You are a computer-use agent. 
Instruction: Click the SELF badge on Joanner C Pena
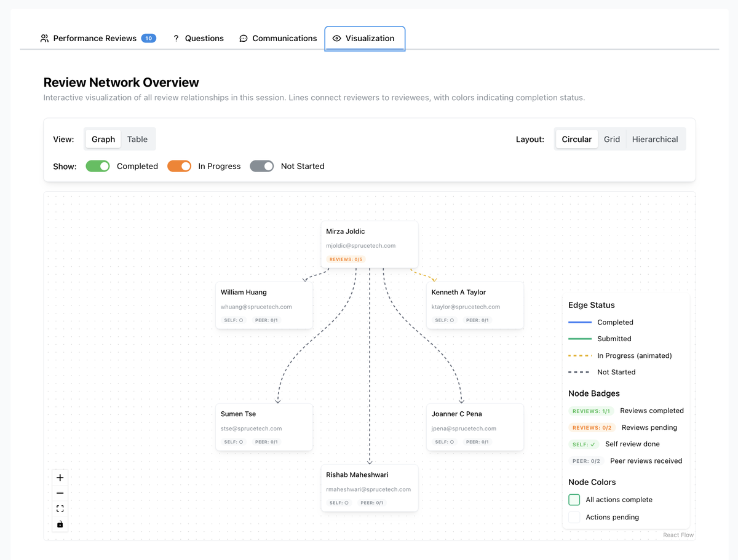click(444, 442)
